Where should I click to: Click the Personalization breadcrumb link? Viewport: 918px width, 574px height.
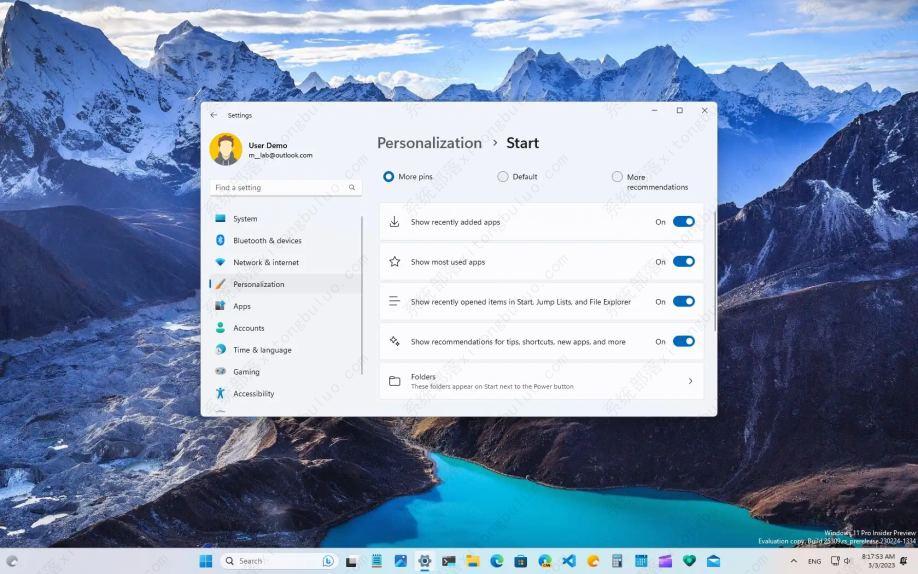[429, 143]
